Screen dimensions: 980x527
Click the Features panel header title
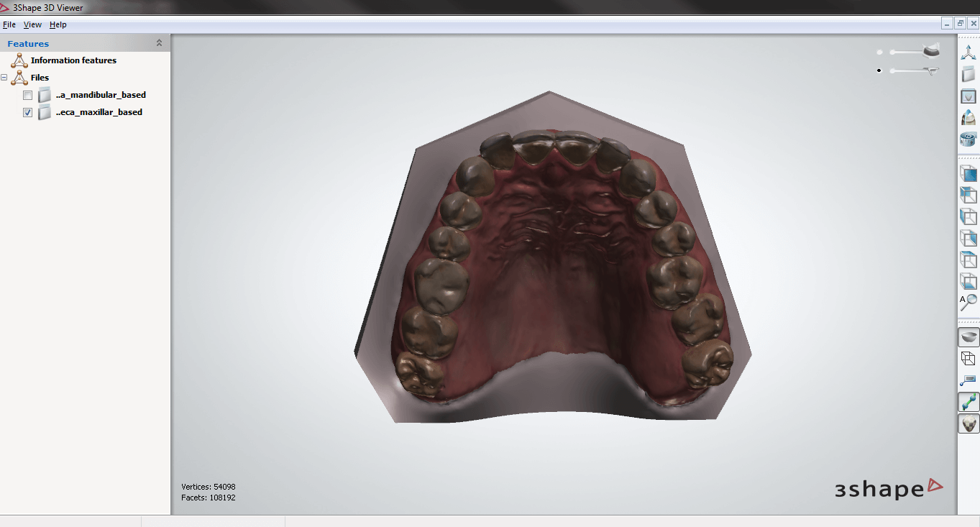[x=28, y=44]
